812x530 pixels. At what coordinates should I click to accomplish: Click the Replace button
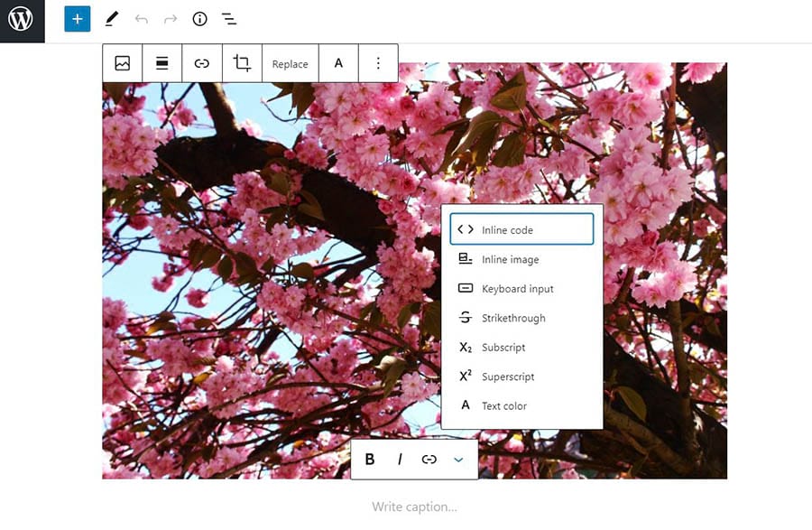coord(290,64)
